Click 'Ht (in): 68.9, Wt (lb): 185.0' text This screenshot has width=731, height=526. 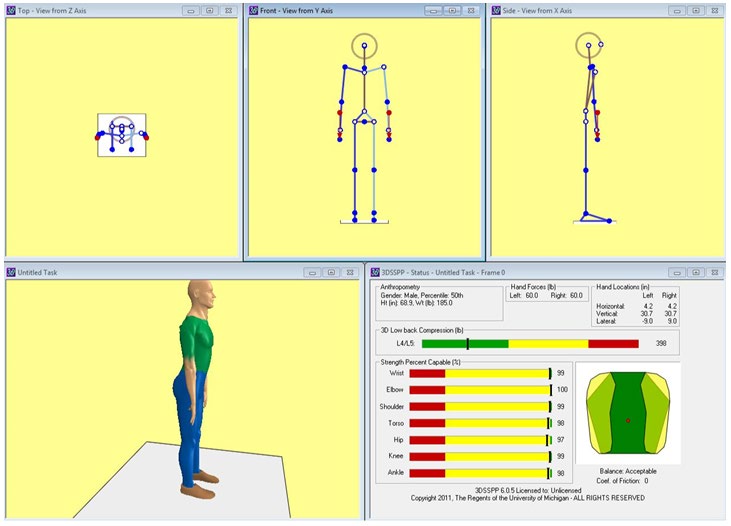(x=416, y=303)
